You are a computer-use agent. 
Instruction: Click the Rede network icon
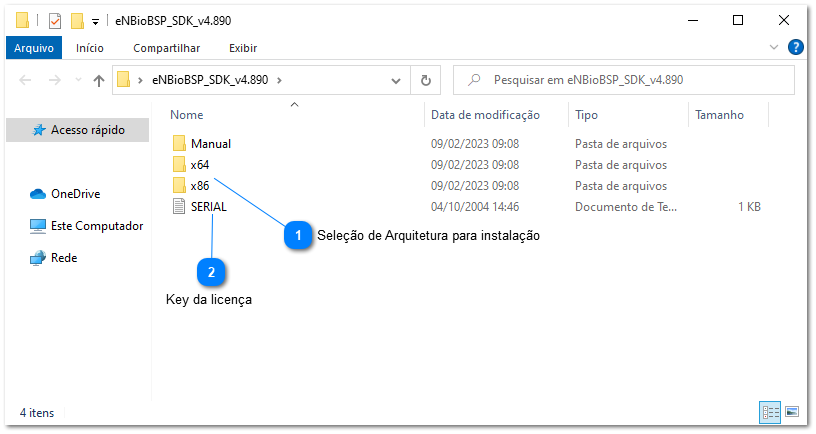tap(38, 258)
